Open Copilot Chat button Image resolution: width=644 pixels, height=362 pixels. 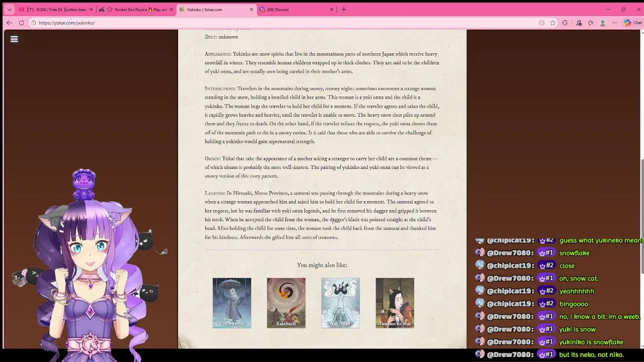pyautogui.click(x=632, y=23)
